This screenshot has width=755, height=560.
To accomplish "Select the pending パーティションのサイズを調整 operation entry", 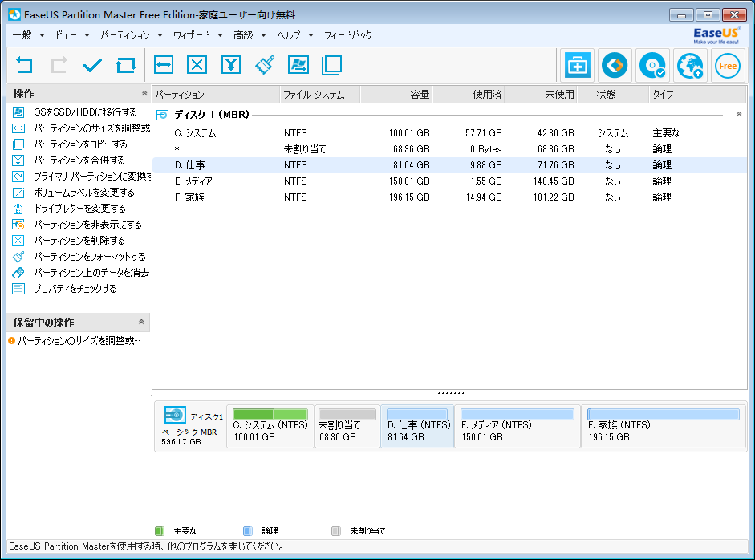I will [75, 341].
